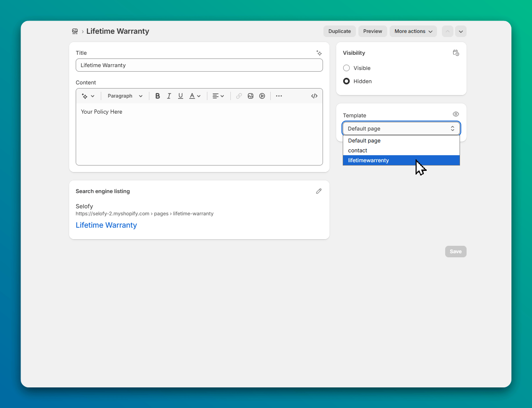Image resolution: width=532 pixels, height=408 pixels.
Task: Click the Title input field
Action: coord(199,65)
